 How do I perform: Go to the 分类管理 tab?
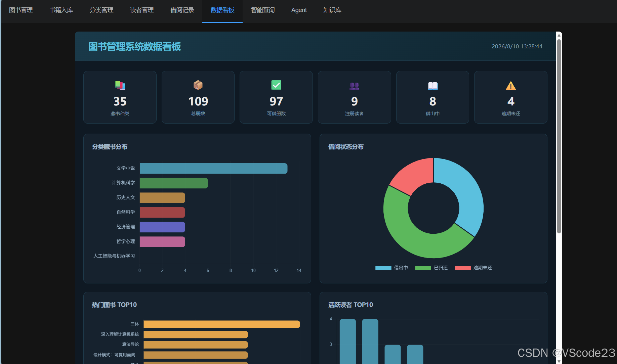(101, 10)
